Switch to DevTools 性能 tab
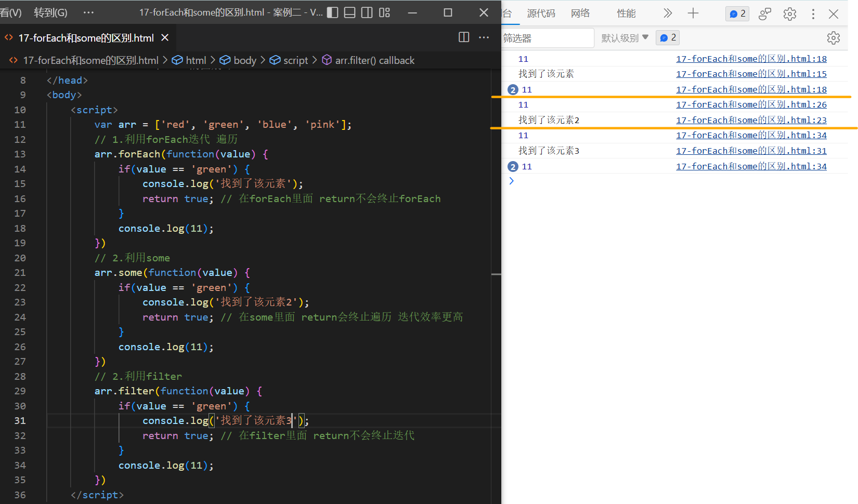The height and width of the screenshot is (504, 858). pos(626,14)
